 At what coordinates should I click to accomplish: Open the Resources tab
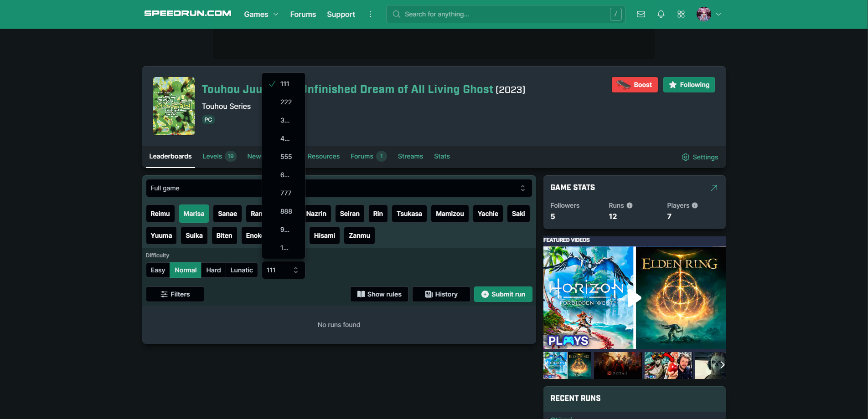click(x=324, y=156)
